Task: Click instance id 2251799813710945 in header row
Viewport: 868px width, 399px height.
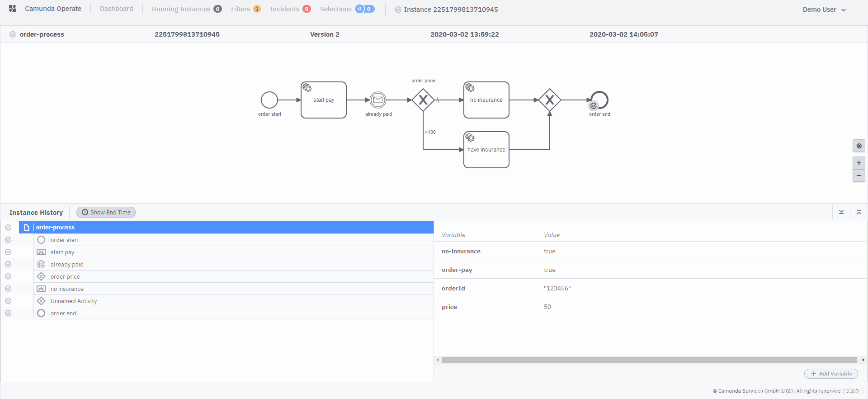Action: (187, 34)
